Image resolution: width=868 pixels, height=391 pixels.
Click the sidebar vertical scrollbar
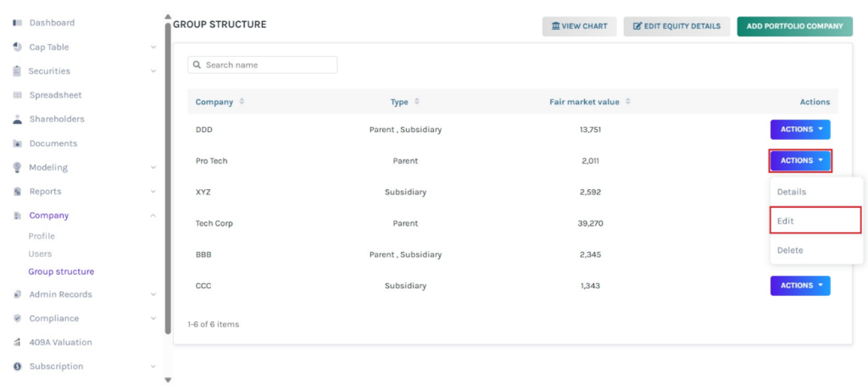[x=167, y=170]
